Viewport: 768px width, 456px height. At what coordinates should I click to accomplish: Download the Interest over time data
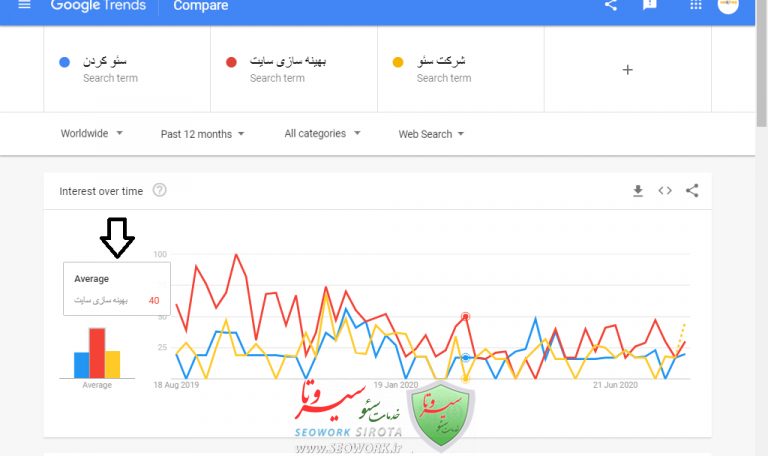[638, 191]
